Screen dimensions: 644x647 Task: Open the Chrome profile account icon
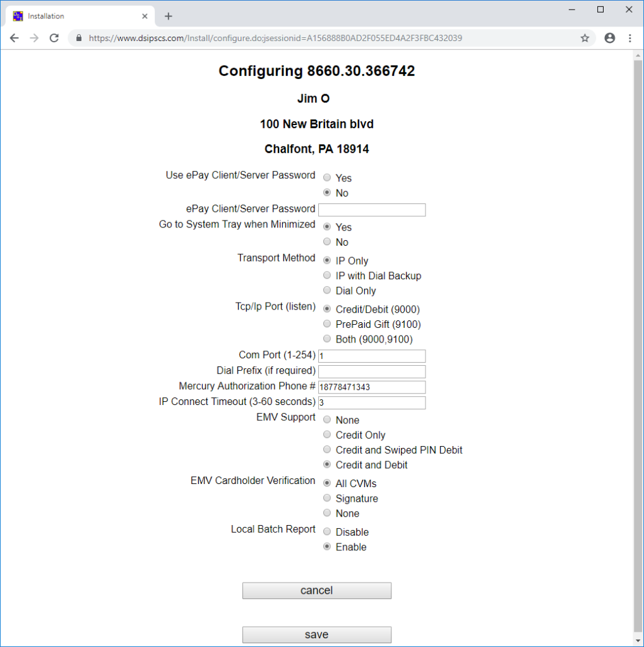pos(610,39)
